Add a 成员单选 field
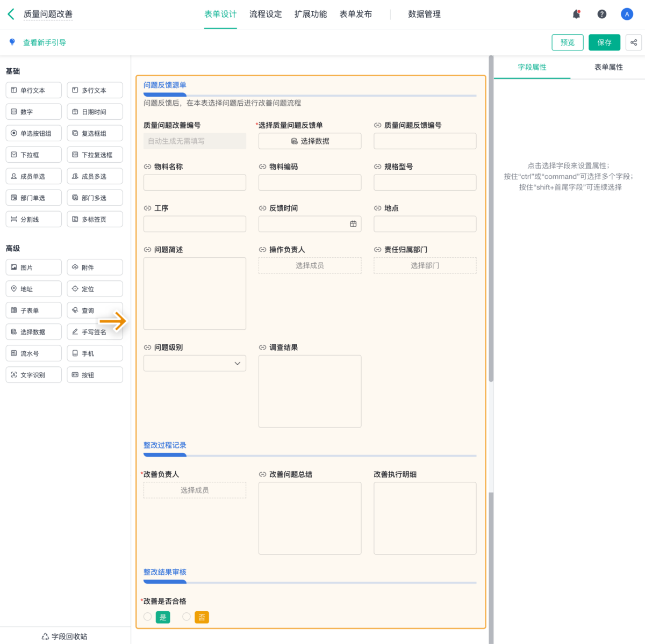 click(x=34, y=176)
